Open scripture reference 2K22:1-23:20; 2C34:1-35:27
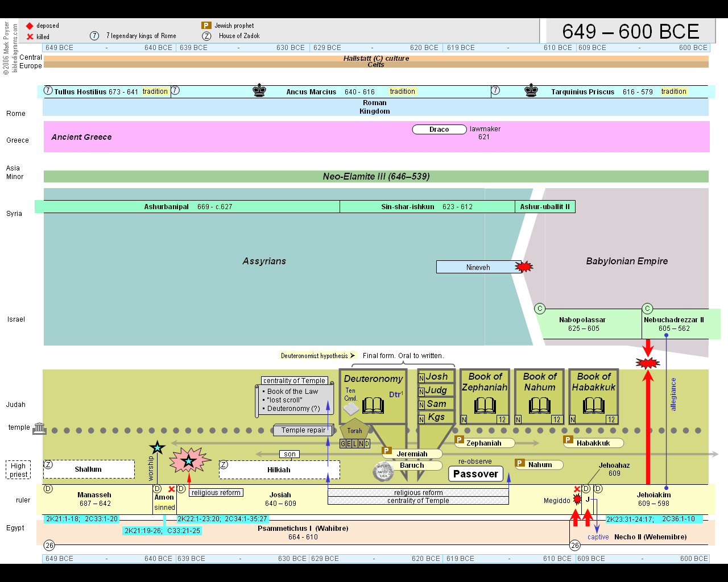The width and height of the screenshot is (728, 582). 222,519
